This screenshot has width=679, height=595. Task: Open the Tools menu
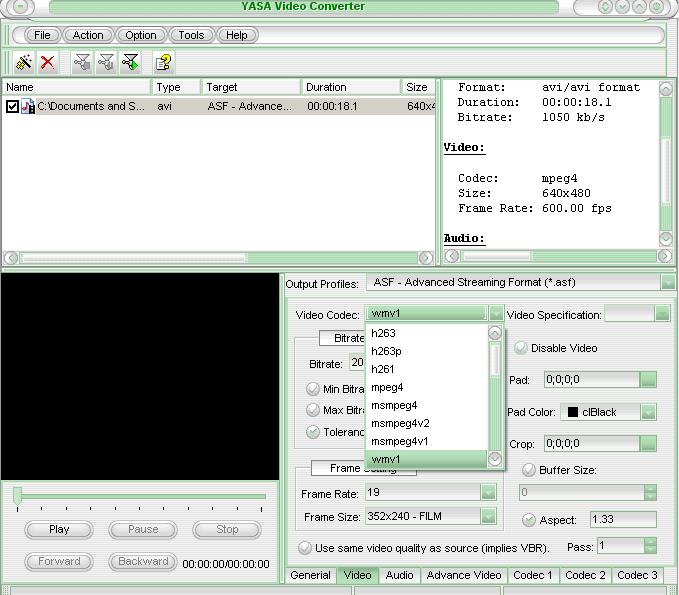point(191,35)
